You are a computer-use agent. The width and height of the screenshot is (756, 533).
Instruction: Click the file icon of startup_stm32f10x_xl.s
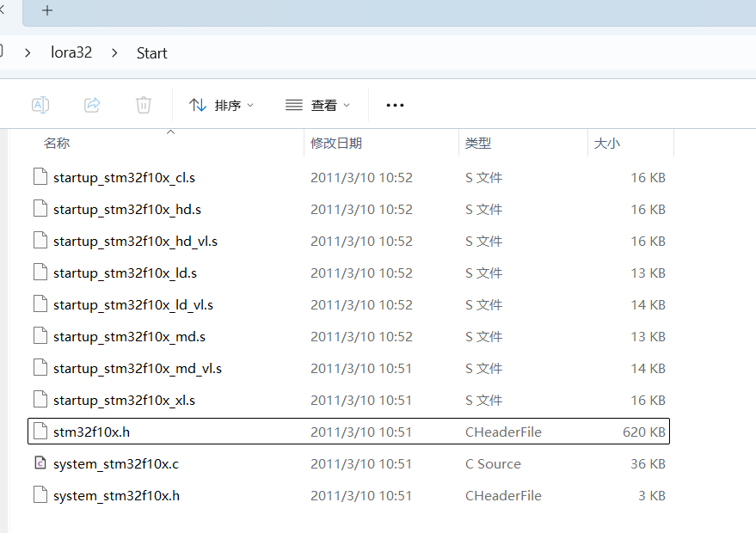pos(40,399)
